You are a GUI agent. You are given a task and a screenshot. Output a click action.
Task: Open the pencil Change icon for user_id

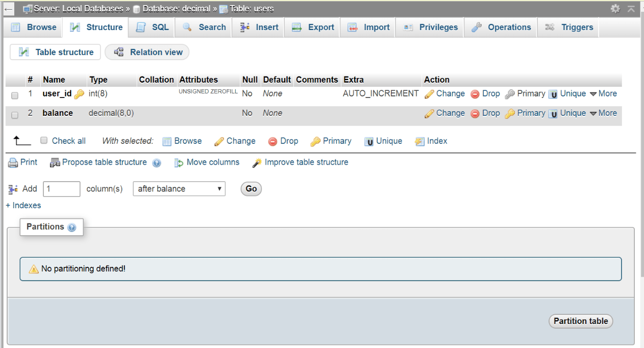[430, 93]
